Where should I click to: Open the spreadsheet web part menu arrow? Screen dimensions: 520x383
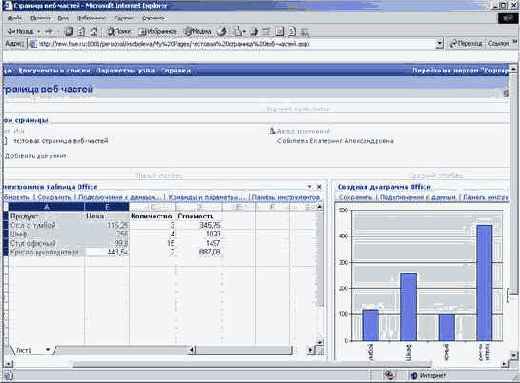(309, 187)
